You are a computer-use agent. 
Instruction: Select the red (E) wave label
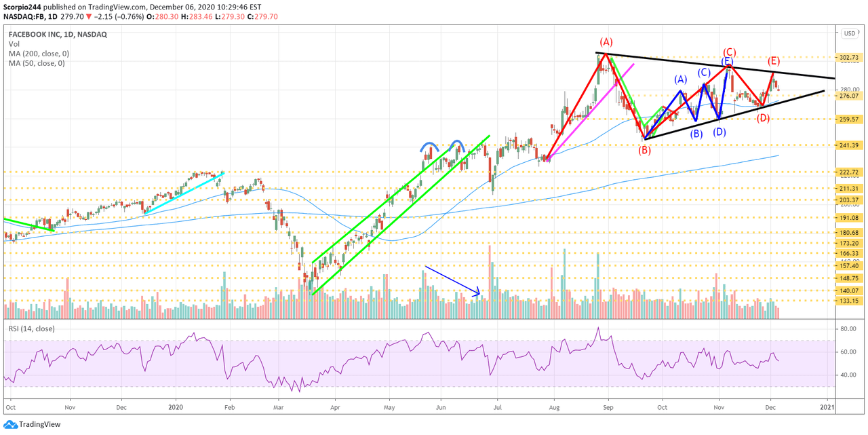[774, 61]
